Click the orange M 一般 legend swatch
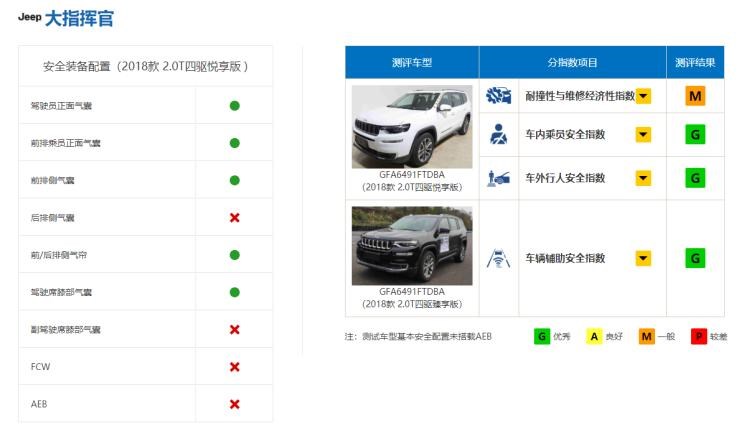 (646, 336)
